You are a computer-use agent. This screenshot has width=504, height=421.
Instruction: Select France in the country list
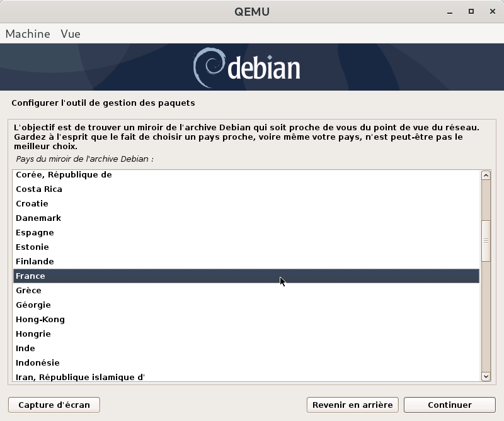(x=31, y=276)
